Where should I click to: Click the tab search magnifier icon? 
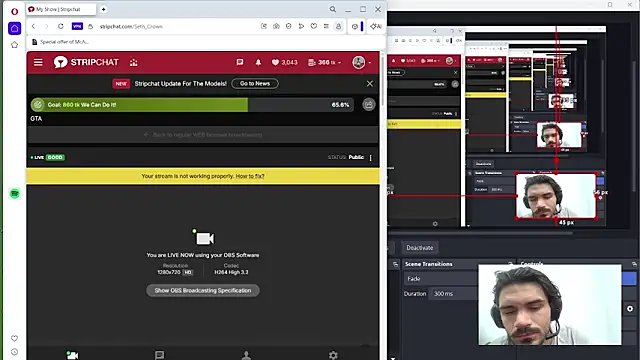click(333, 9)
